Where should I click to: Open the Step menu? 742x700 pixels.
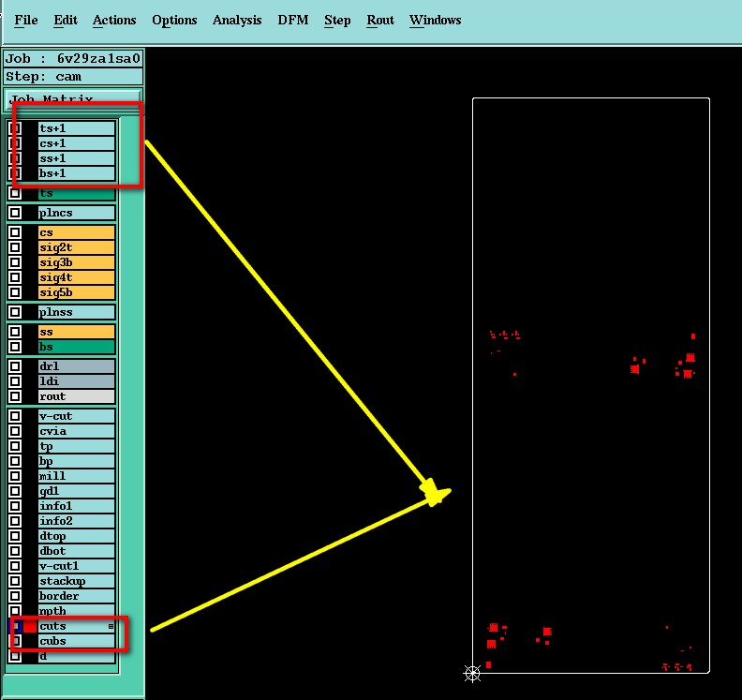coord(337,21)
